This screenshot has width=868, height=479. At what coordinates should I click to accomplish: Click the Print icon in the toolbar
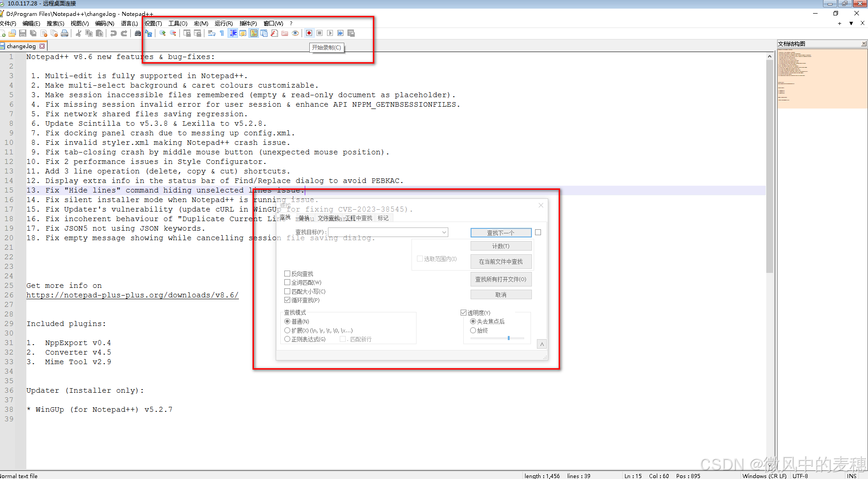pyautogui.click(x=64, y=33)
